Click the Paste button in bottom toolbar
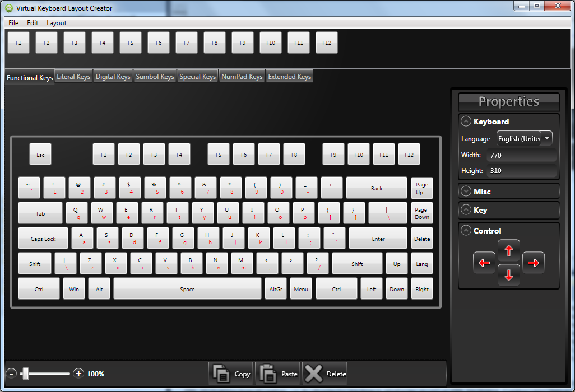The height and width of the screenshot is (392, 575). [278, 374]
